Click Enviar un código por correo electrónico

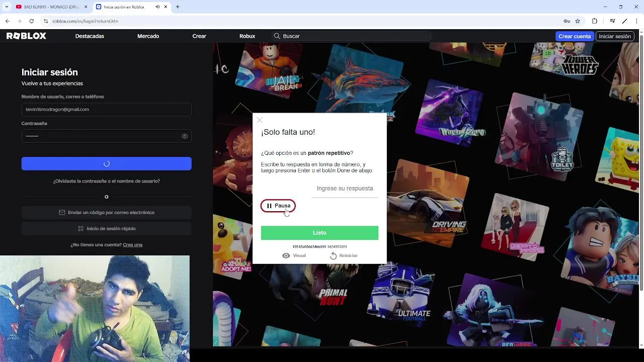pyautogui.click(x=106, y=213)
